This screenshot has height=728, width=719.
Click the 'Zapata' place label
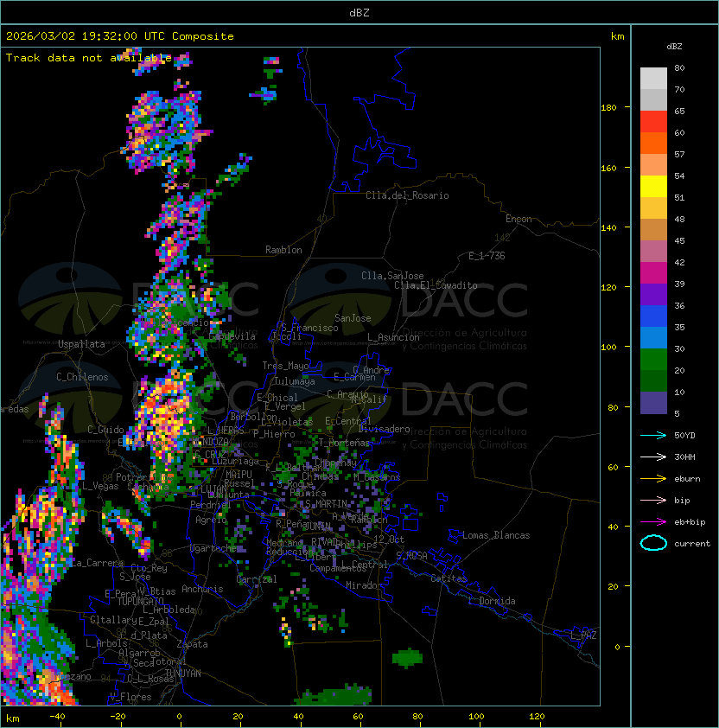[x=192, y=644]
